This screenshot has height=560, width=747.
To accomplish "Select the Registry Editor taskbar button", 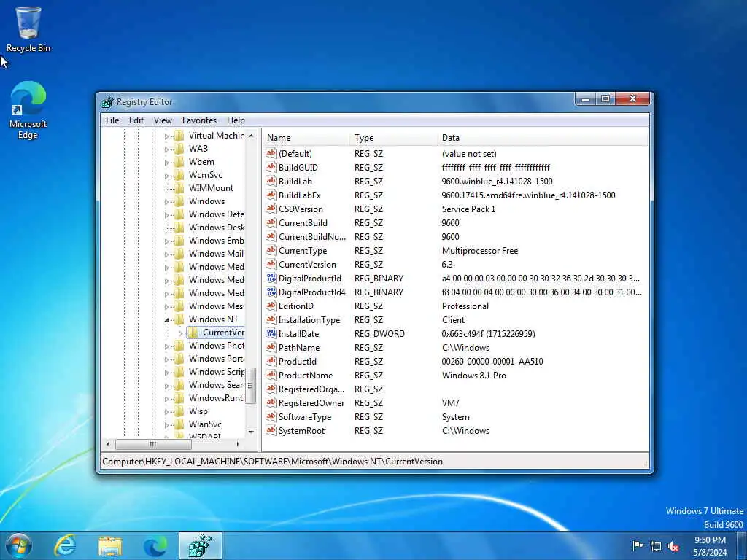I will 201,545.
